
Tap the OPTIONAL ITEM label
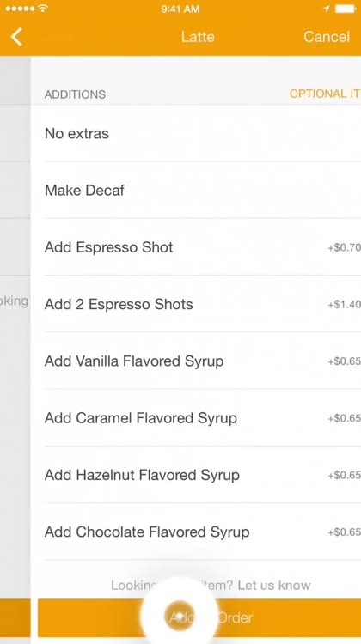coord(325,94)
